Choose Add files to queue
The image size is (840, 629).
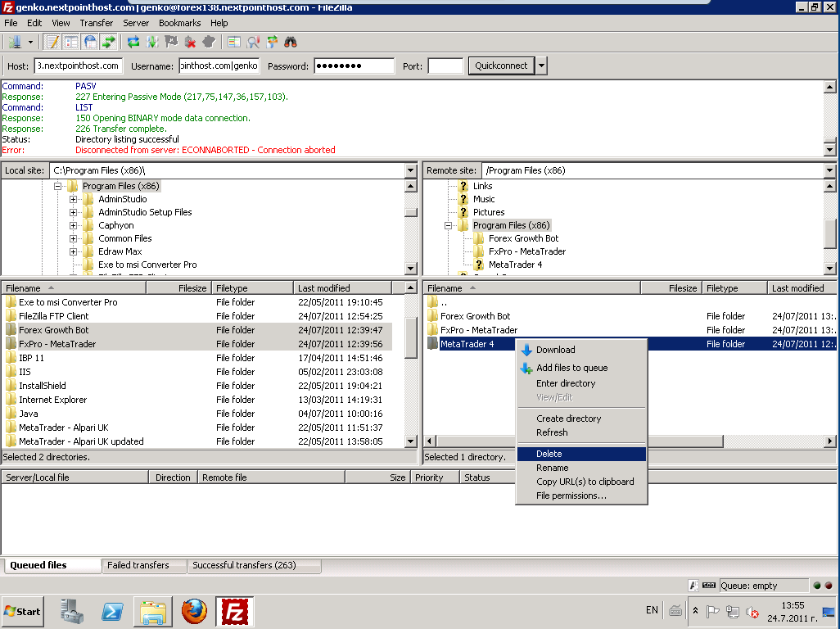(581, 368)
